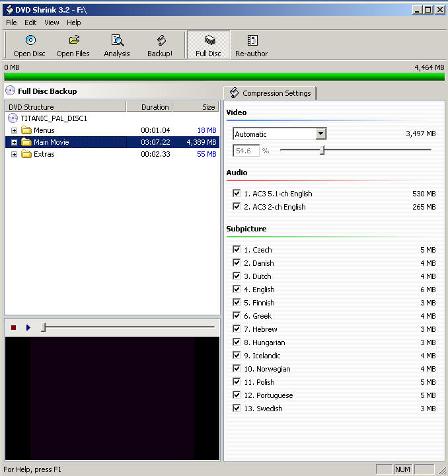The height and width of the screenshot is (476, 448).
Task: Click the TITANIC_PAL_DISC1 disc icon
Action: (13, 118)
